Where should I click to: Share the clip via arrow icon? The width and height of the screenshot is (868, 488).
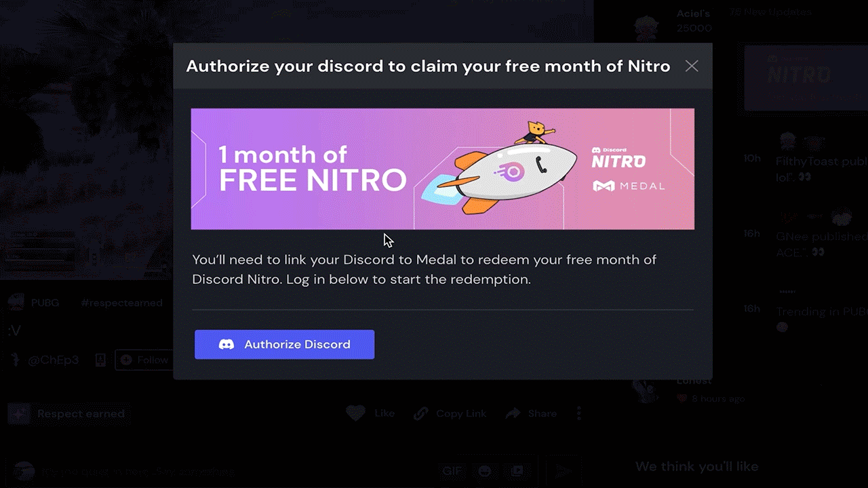click(532, 413)
